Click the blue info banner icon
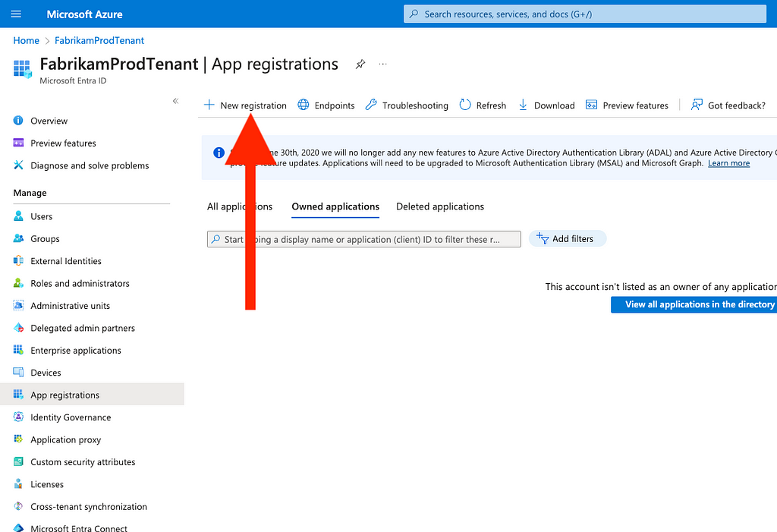This screenshot has width=777, height=532. [219, 153]
